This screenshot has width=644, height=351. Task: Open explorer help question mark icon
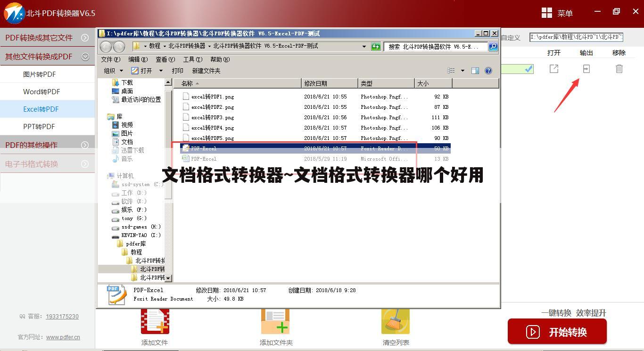488,71
